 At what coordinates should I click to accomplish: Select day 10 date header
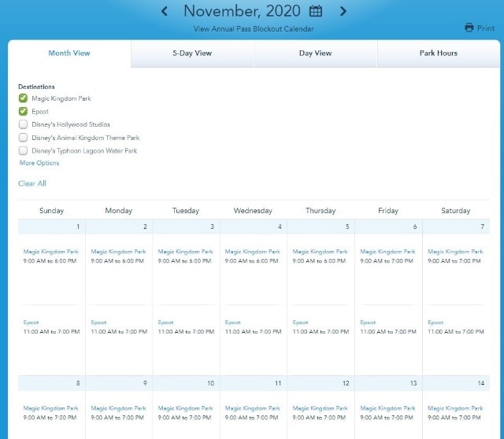tap(186, 383)
